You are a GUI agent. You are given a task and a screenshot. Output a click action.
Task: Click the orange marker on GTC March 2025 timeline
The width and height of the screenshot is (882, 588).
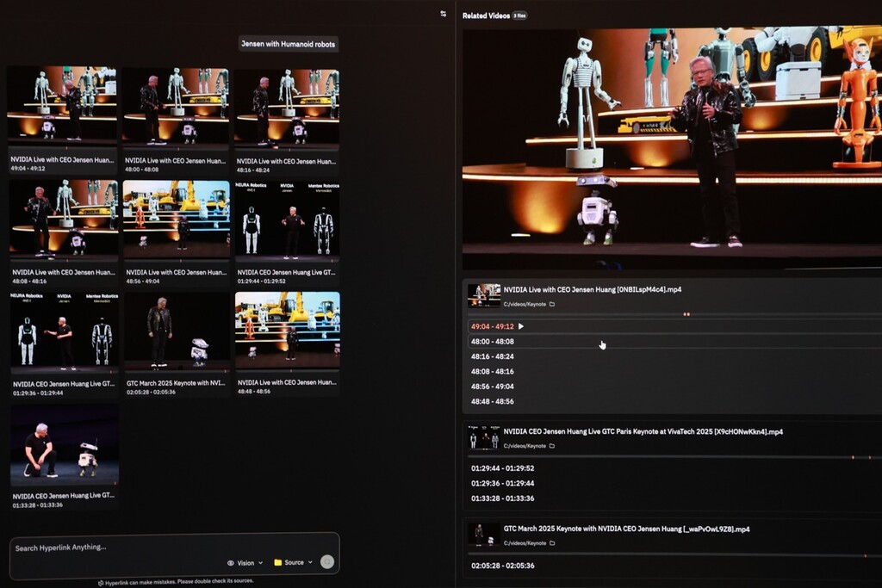pyautogui.click(x=865, y=555)
